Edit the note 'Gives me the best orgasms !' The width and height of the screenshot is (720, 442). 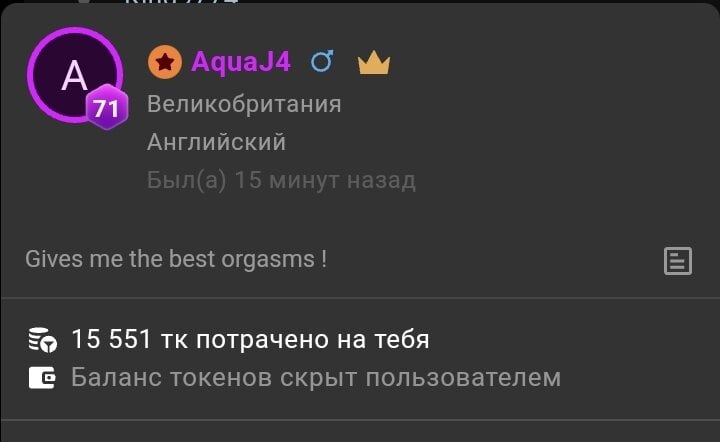coord(176,259)
